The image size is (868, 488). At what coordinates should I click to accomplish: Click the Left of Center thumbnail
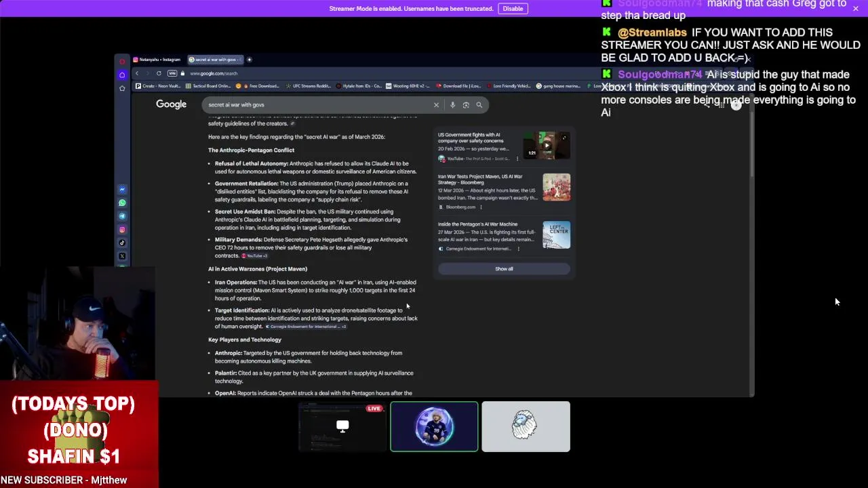coord(556,235)
